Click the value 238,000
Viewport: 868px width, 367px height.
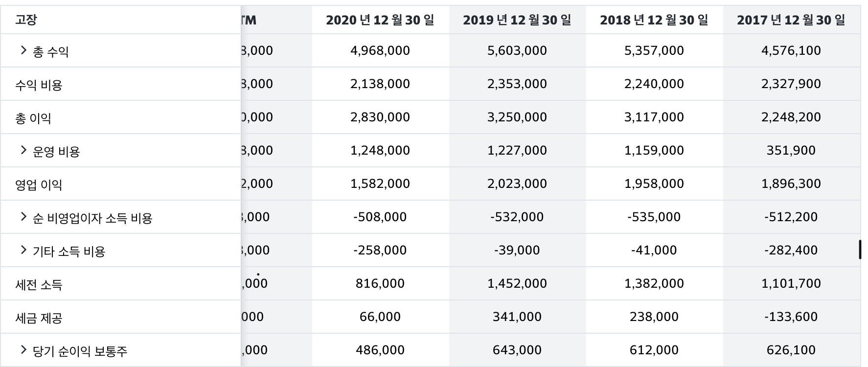pos(654,317)
